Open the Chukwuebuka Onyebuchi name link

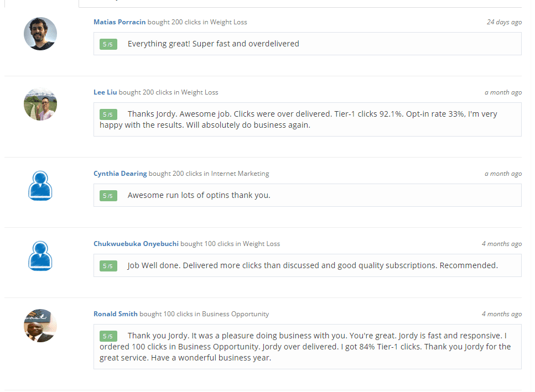click(136, 243)
